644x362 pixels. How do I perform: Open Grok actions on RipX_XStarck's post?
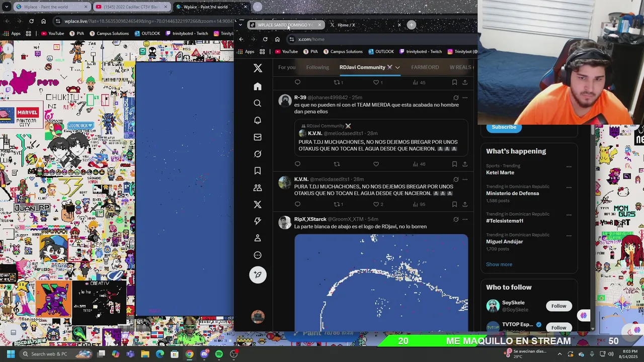tap(456, 219)
